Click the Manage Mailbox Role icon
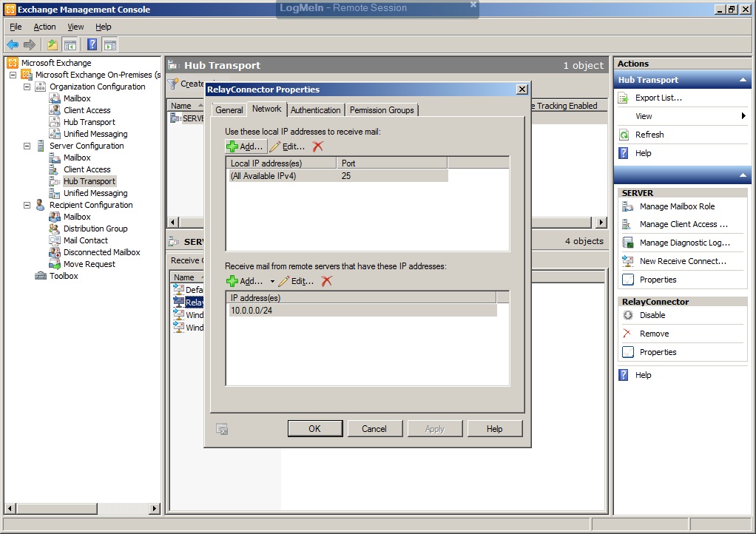Screen dimensions: 756x534 [x=628, y=206]
